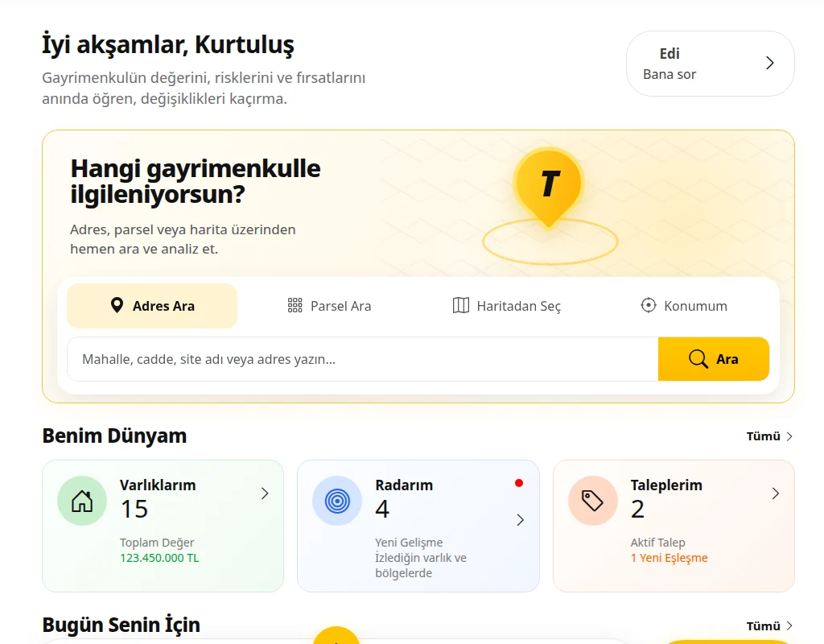The image size is (824, 644).
Task: Click the location pin icon in Adres Ara
Action: pyautogui.click(x=117, y=305)
